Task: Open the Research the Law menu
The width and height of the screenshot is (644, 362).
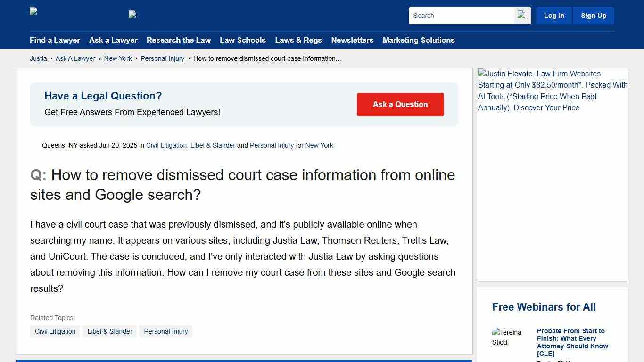Action: (x=179, y=41)
